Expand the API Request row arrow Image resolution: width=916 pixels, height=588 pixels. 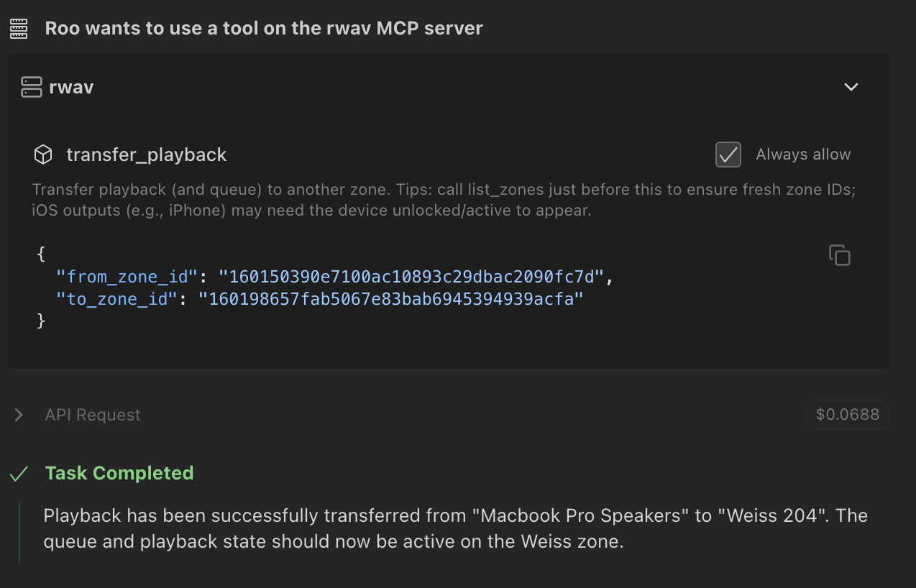point(19,415)
